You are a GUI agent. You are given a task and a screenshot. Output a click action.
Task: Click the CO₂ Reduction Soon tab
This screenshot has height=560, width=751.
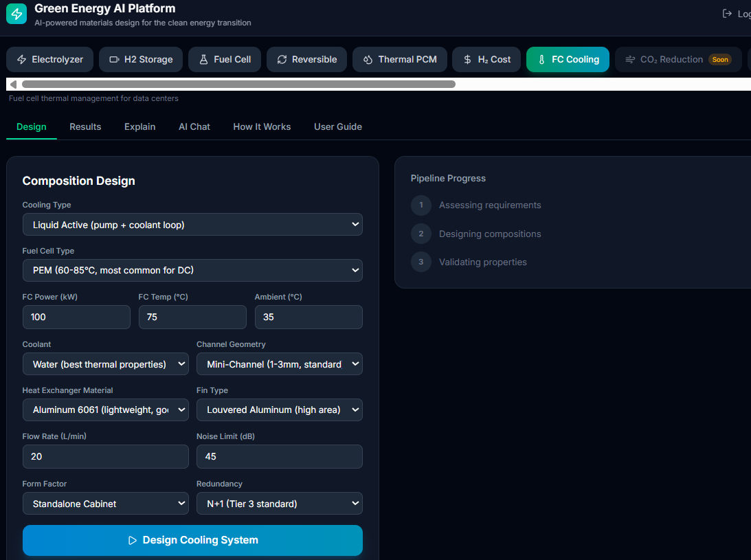coord(677,59)
